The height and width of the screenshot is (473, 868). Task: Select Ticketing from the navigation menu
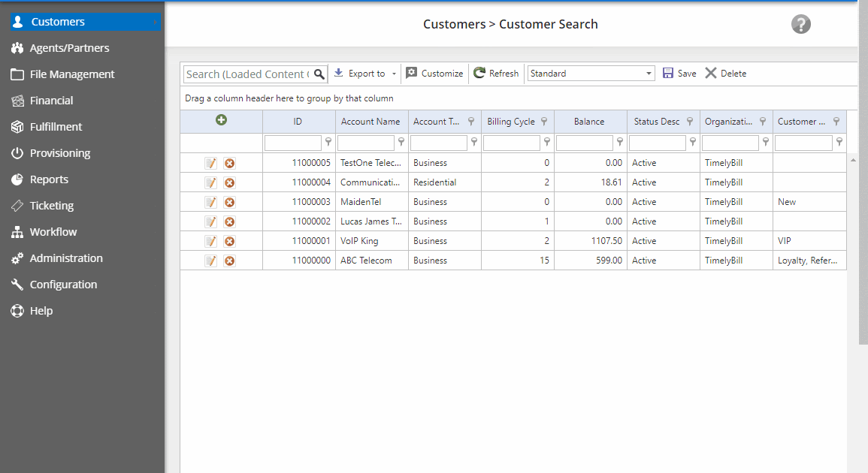[x=50, y=205]
